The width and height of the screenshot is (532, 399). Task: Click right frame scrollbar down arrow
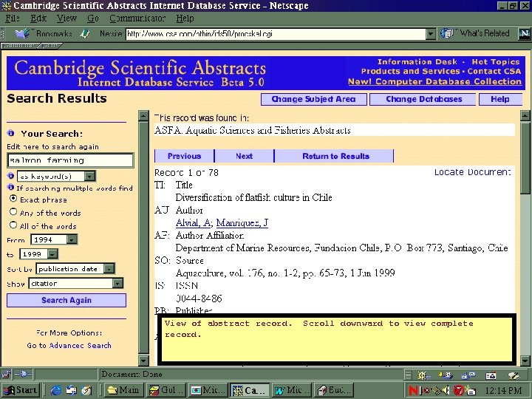525,361
